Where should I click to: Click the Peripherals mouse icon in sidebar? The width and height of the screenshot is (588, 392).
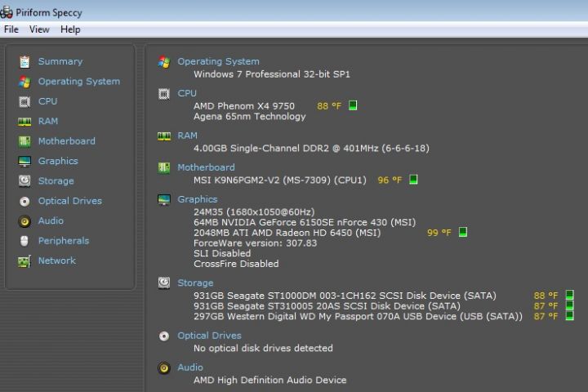24,241
